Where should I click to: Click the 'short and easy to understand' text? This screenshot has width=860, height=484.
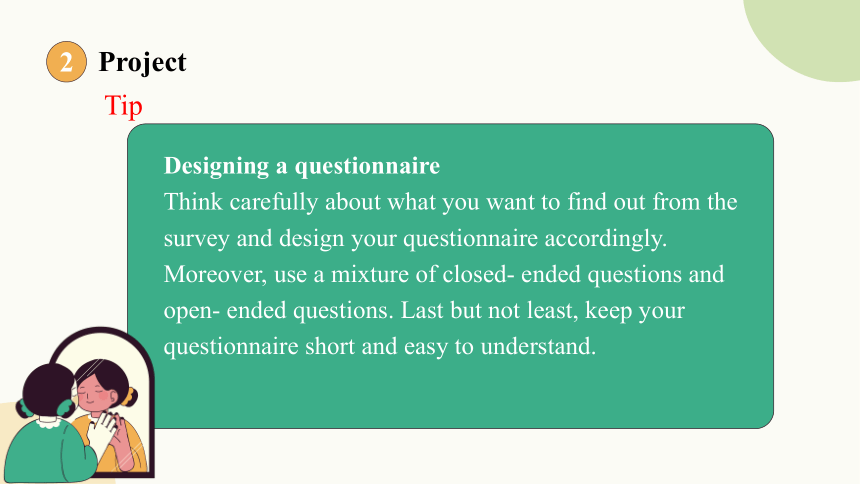click(450, 347)
